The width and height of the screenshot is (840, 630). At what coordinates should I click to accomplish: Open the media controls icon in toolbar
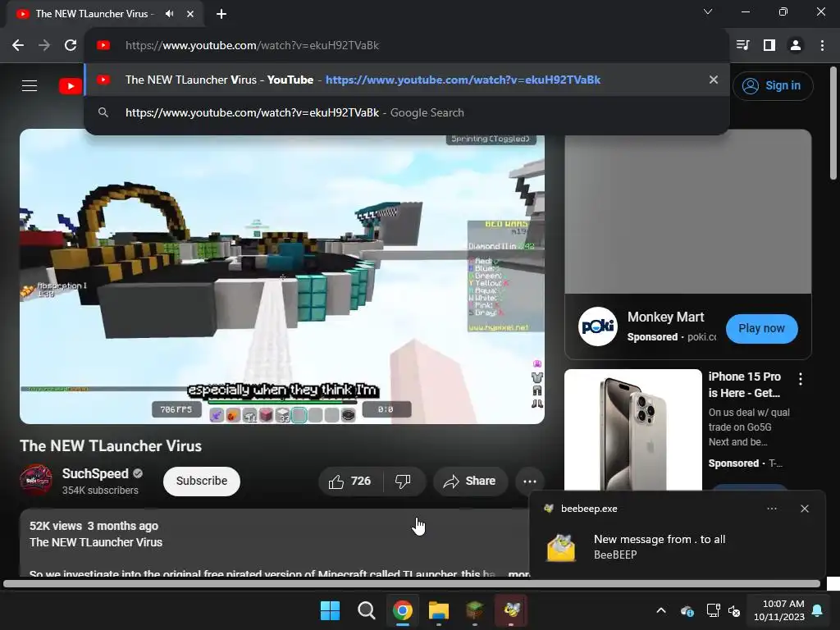pyautogui.click(x=742, y=46)
